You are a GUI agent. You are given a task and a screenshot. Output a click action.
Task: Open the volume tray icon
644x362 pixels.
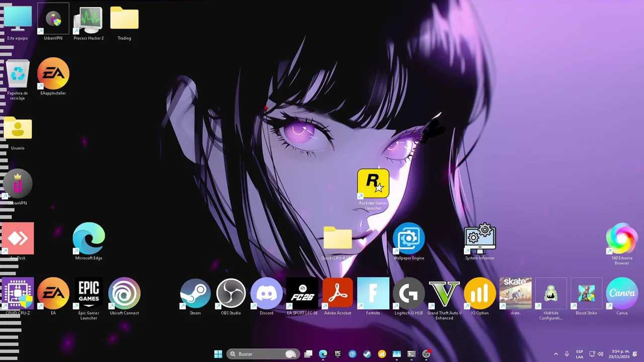tap(600, 354)
